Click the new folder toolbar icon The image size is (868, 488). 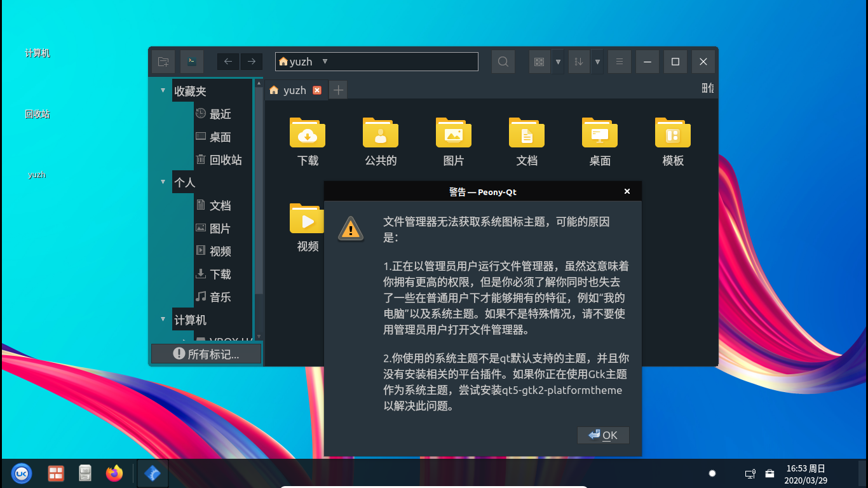[163, 62]
